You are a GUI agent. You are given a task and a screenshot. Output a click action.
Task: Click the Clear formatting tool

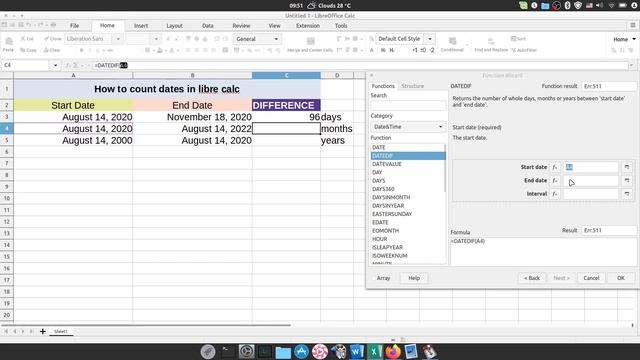pos(52,50)
